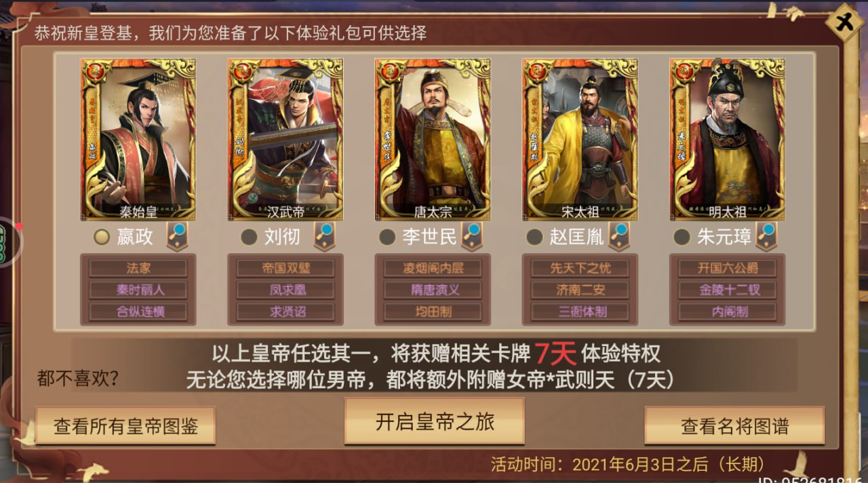Inspect 赵匡胤 using his magnifier icon

pos(619,236)
